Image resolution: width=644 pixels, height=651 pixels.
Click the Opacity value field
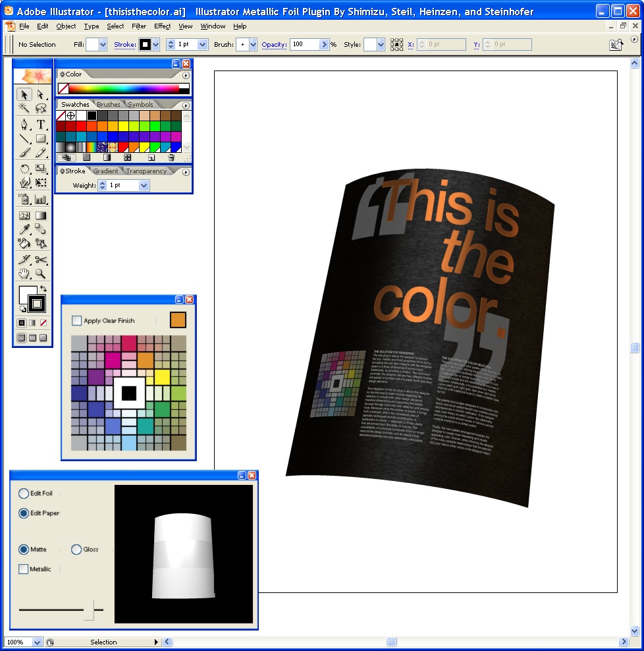305,44
